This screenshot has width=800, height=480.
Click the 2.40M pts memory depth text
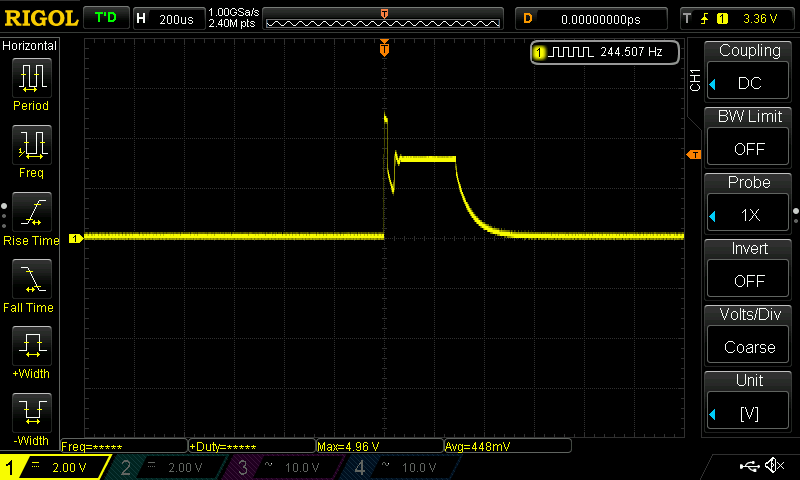232,23
